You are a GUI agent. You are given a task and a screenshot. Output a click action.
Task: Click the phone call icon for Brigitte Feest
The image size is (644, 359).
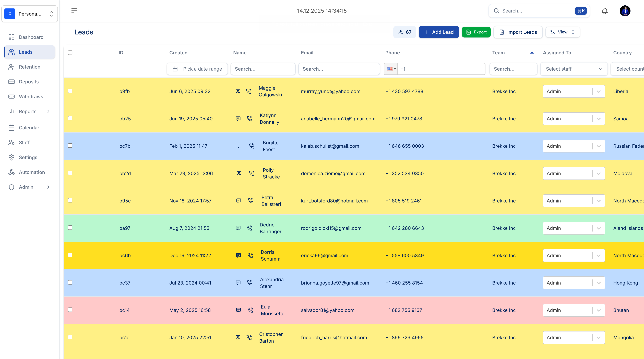(x=252, y=146)
